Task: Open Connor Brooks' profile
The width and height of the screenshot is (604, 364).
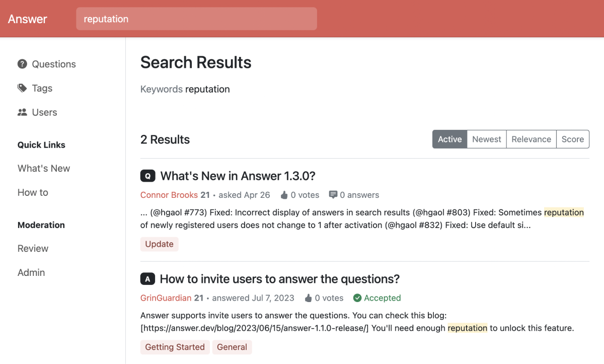Action: (169, 195)
